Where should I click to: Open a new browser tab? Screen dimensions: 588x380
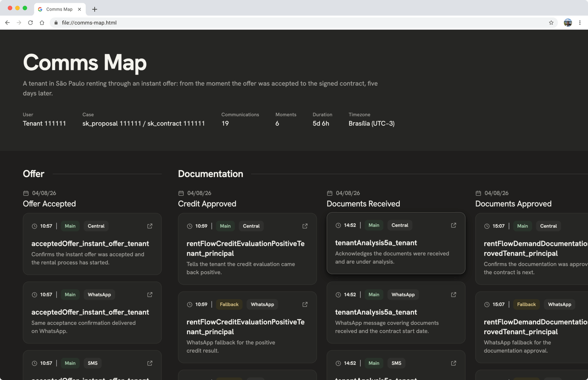(95, 9)
